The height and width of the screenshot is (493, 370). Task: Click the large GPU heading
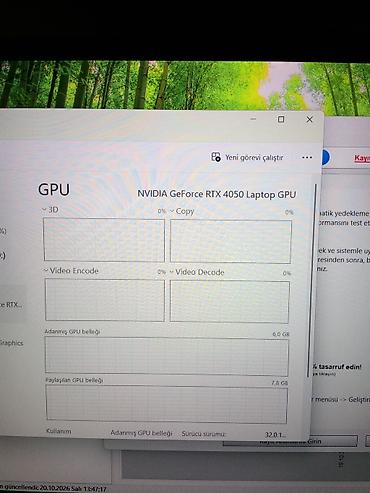tap(54, 190)
